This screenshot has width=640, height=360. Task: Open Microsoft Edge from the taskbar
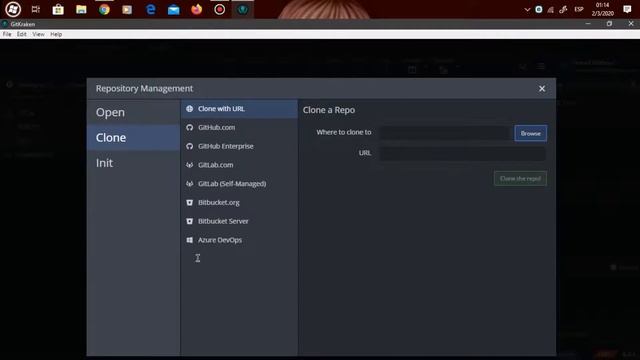click(151, 9)
